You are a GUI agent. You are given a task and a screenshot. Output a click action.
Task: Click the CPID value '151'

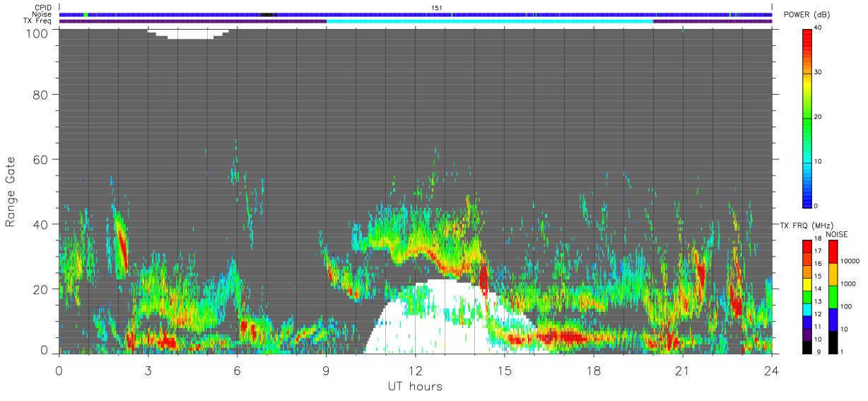436,8
